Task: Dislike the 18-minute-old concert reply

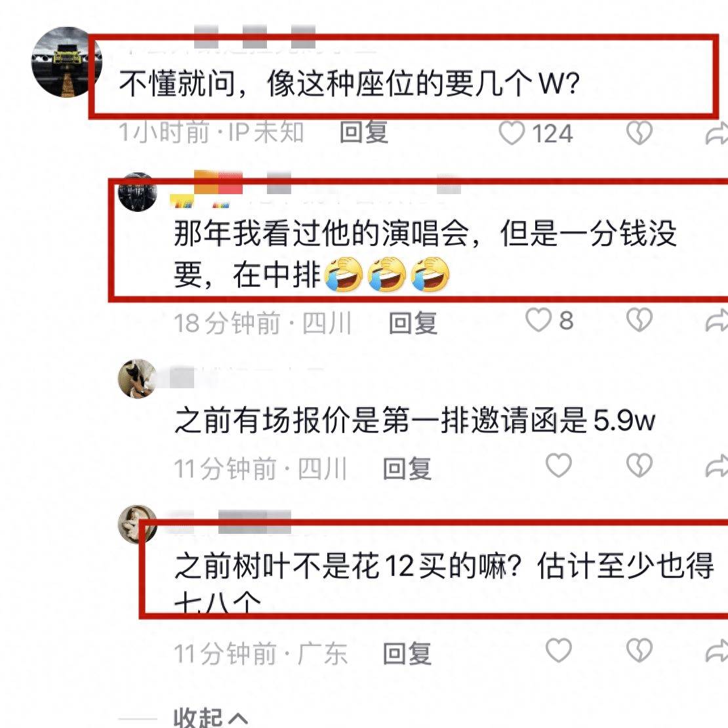Action: point(639,320)
